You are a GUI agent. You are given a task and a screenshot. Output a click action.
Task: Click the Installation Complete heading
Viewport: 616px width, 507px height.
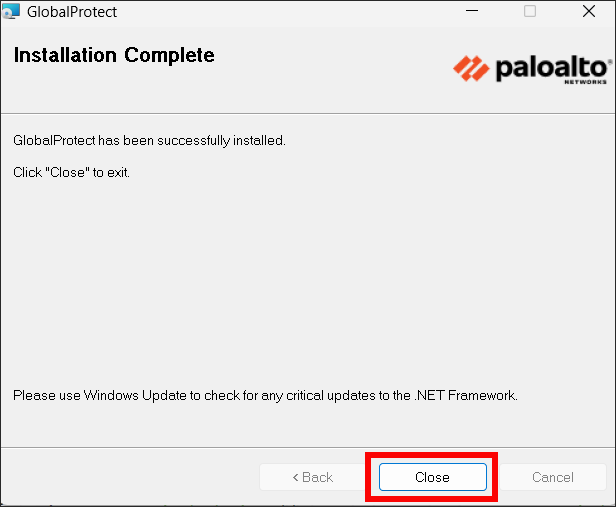[114, 56]
